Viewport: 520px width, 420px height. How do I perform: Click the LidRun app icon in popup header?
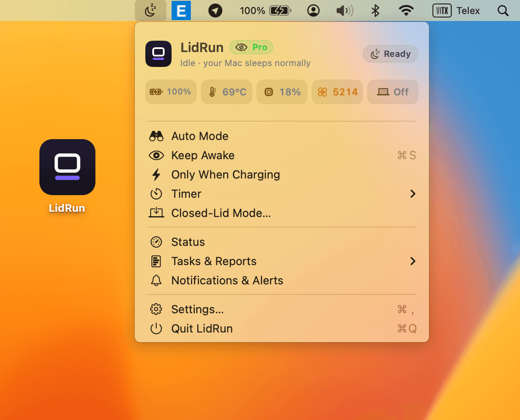[x=158, y=54]
